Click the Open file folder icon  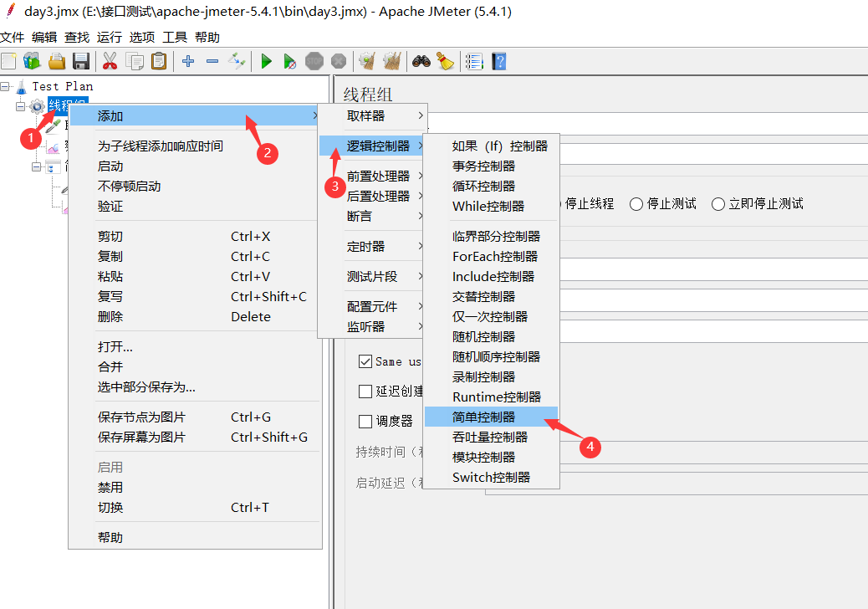pos(57,61)
